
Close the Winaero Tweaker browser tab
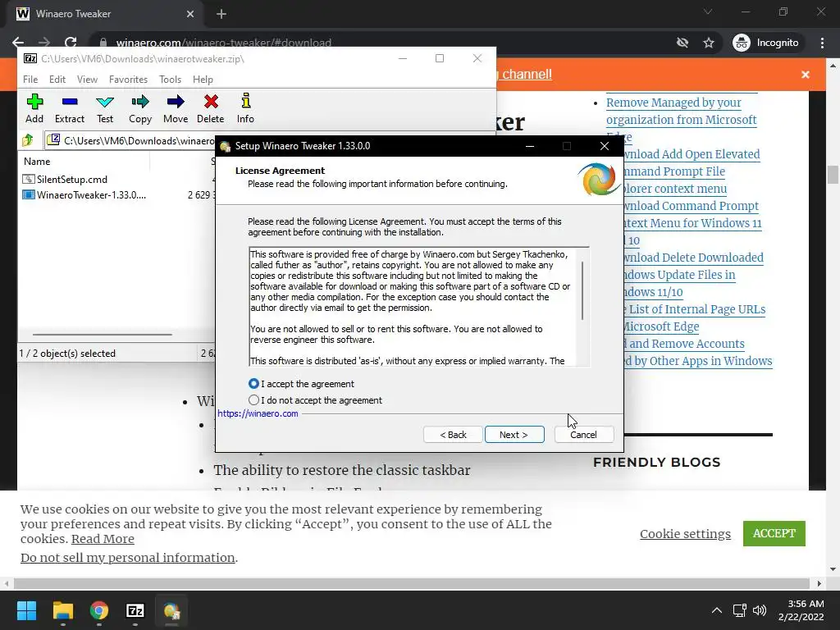[190, 14]
